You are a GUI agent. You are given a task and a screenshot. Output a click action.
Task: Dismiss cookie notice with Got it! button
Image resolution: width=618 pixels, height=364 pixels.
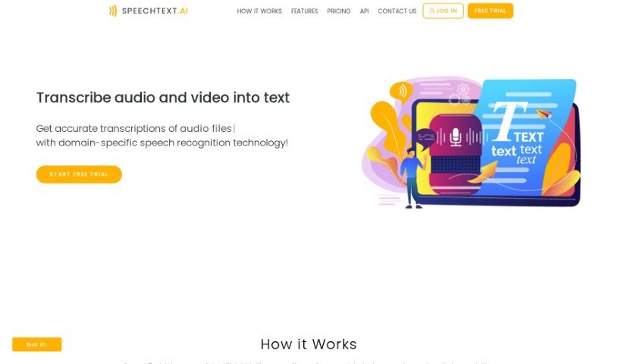click(x=36, y=344)
